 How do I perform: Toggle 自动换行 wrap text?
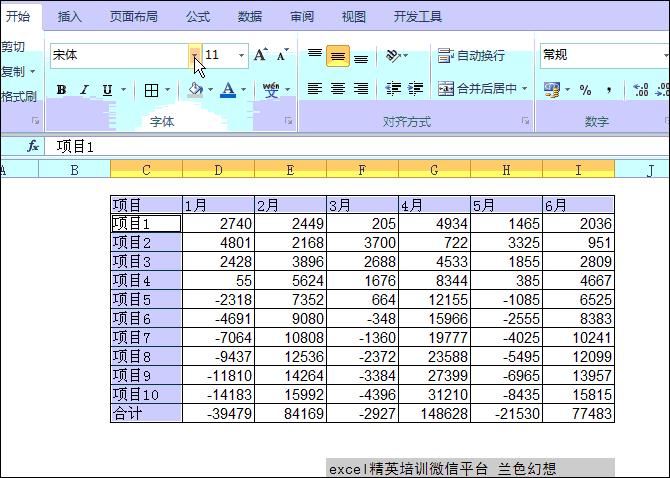[471, 56]
